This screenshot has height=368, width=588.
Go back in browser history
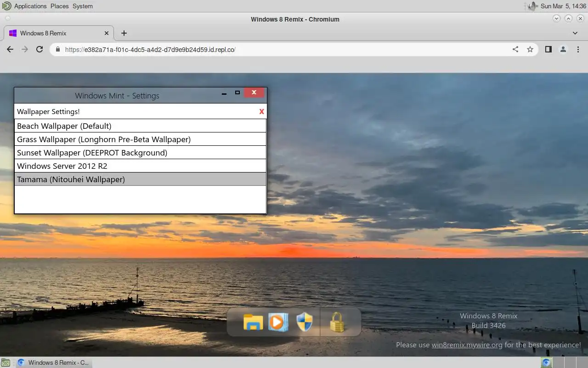(10, 49)
